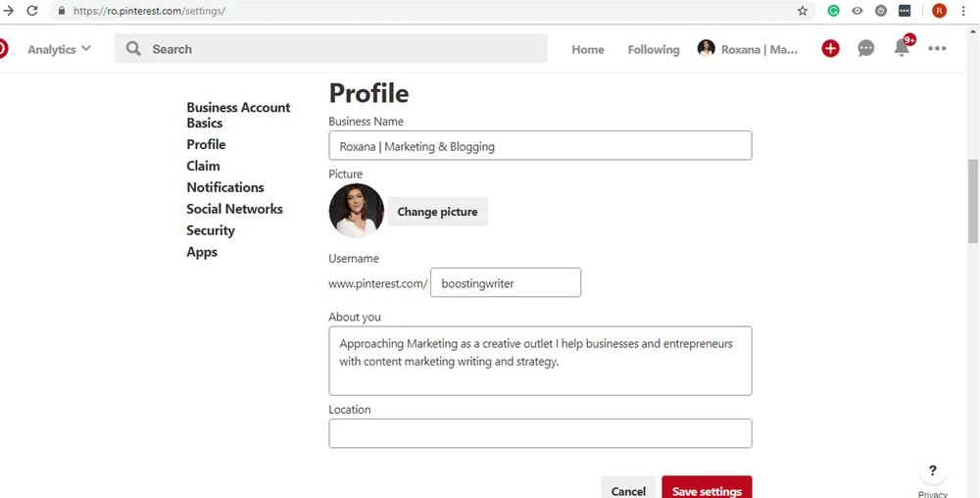Select Business Account Basics in sidebar
Screen dimensions: 980x498
click(238, 115)
